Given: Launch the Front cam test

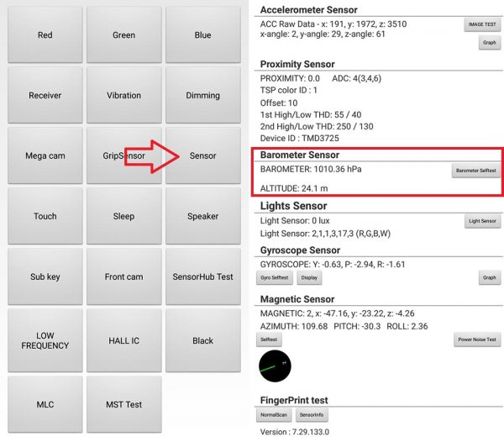Looking at the screenshot, I should tap(124, 276).
